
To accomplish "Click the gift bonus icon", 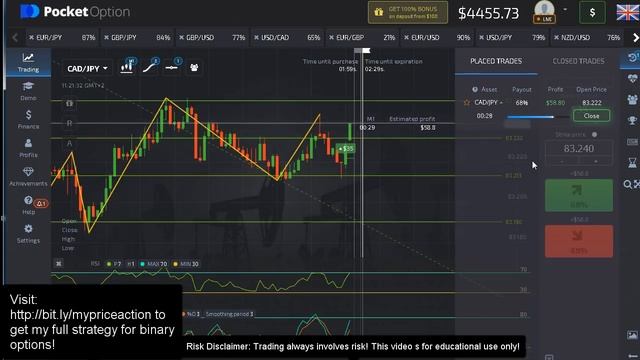I will (x=379, y=12).
